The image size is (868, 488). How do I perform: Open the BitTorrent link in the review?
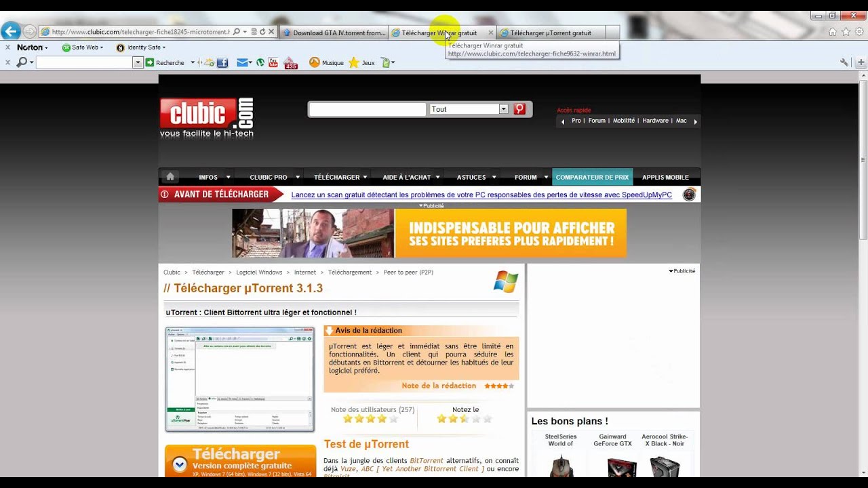[427, 461]
